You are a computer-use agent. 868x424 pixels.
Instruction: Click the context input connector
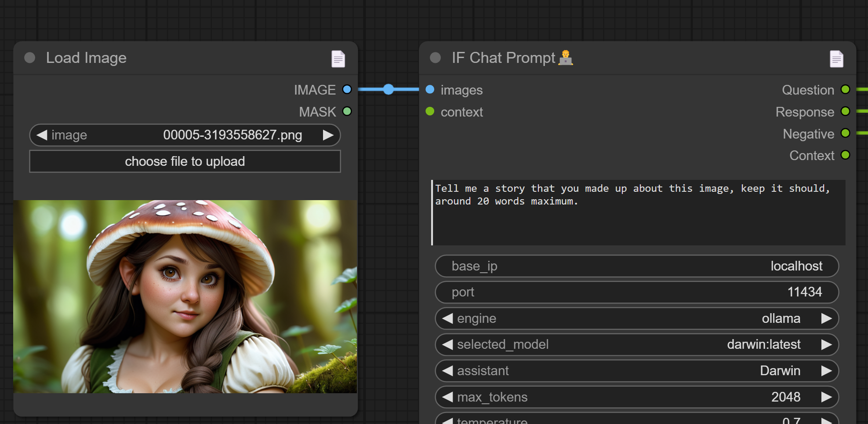430,112
